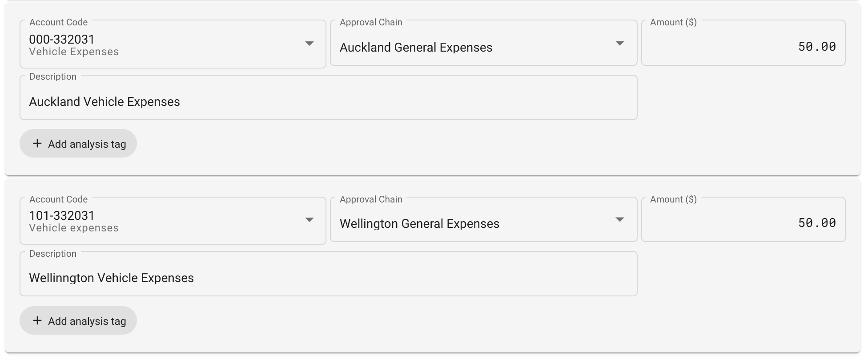Click the dropdown arrow beside Account Code 101-332031
Screen dimensions: 868x356
coord(310,220)
